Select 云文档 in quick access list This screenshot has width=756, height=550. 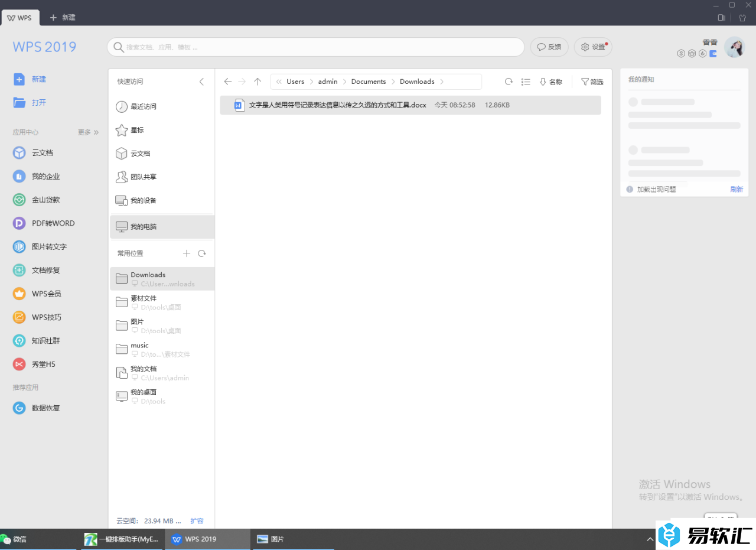click(162, 154)
